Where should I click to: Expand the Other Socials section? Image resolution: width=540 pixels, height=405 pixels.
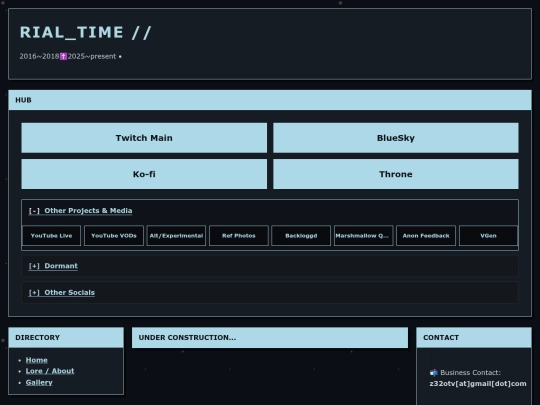pyautogui.click(x=62, y=292)
